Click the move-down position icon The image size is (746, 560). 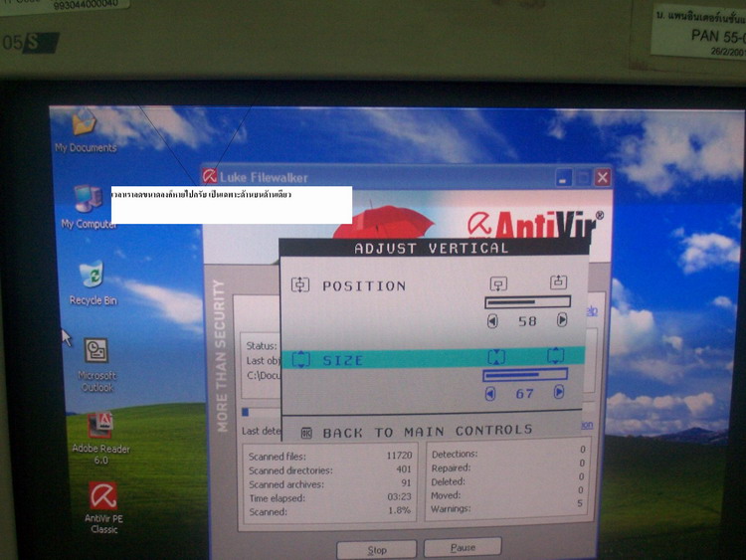[x=498, y=283]
